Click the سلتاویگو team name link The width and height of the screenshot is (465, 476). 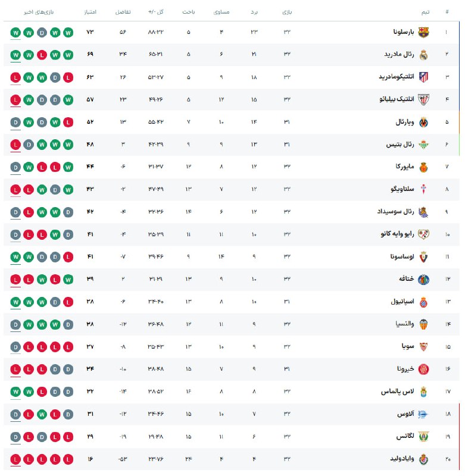click(397, 189)
